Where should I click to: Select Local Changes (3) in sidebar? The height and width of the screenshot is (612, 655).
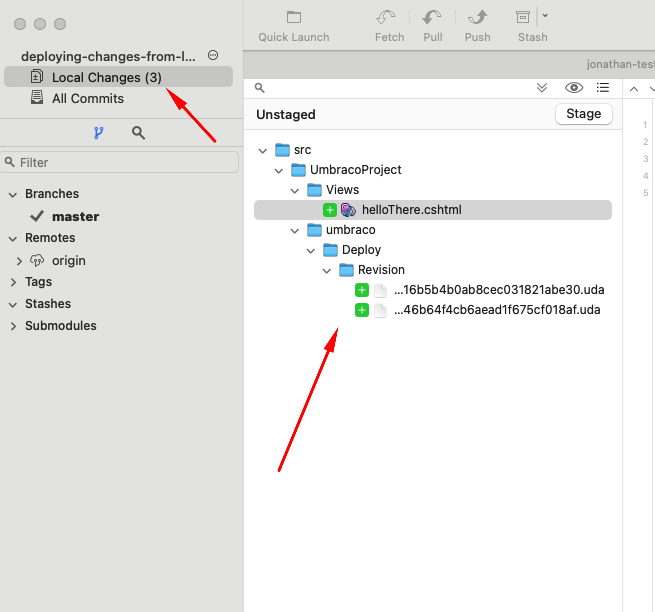point(118,77)
